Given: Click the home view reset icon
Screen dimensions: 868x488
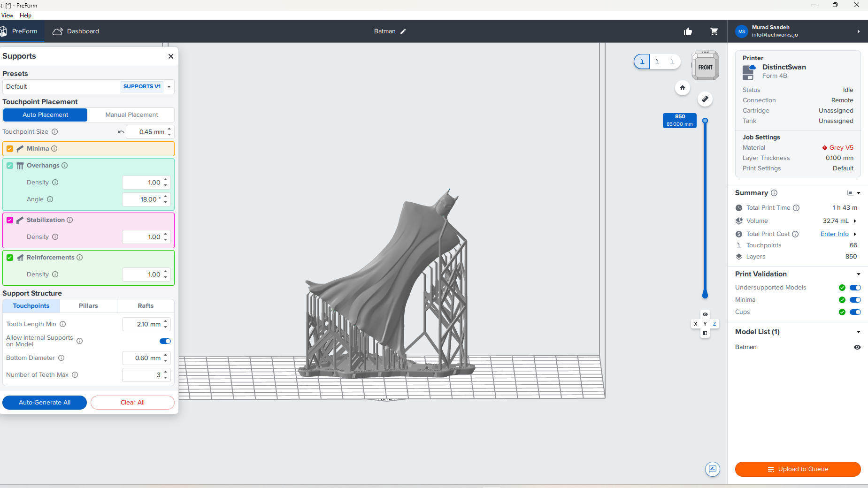Looking at the screenshot, I should click(x=683, y=88).
